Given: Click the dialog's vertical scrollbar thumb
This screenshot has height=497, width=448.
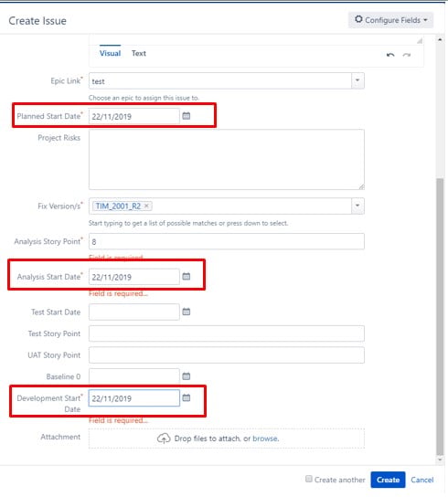Looking at the screenshot, I should tap(440, 317).
